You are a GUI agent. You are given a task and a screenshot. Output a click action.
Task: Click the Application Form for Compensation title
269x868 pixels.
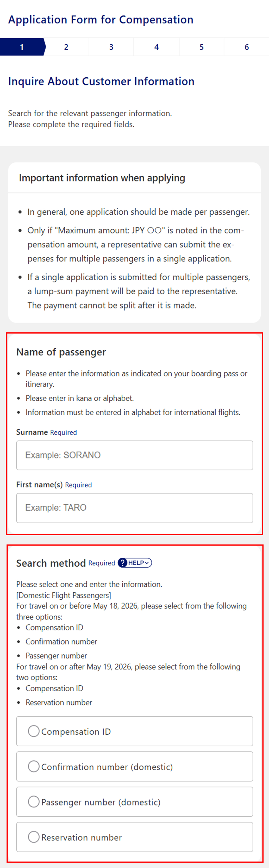101,20
